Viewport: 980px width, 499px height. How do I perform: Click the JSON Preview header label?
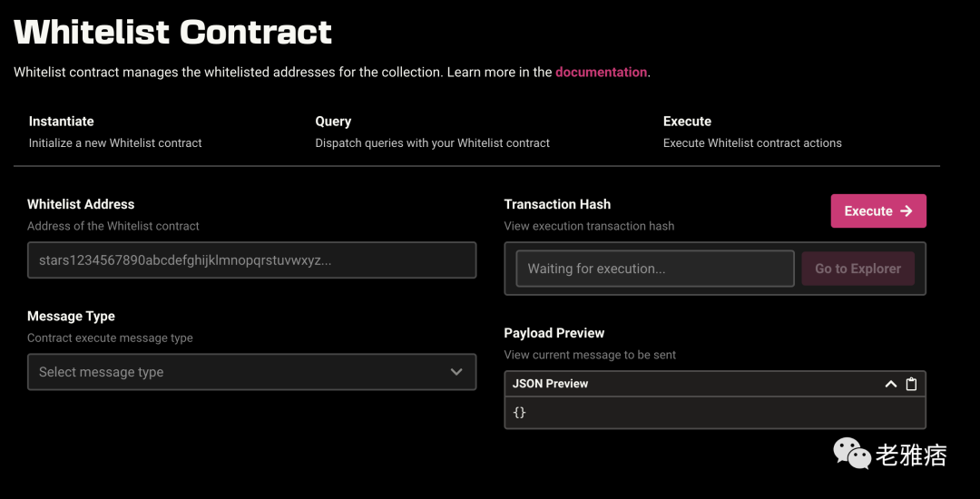[550, 384]
